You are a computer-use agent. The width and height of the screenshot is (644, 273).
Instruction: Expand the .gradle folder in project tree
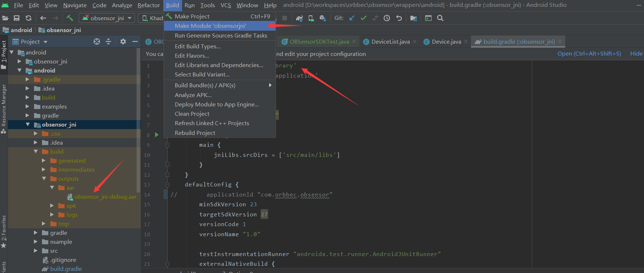(27, 79)
